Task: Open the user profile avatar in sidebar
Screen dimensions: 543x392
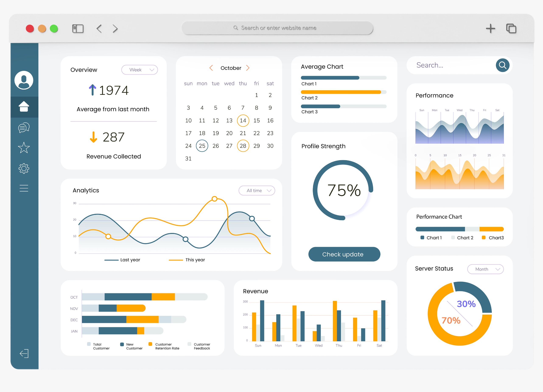Action: pos(24,80)
